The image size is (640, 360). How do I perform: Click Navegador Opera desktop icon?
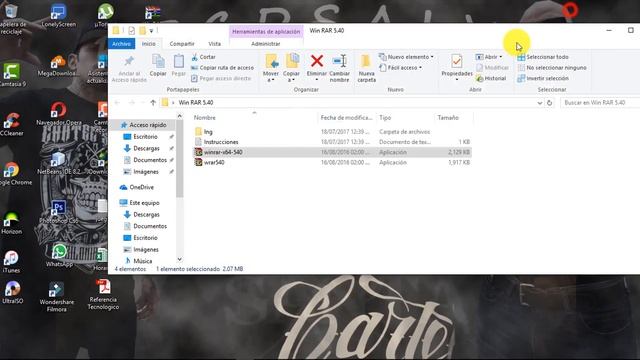(58, 113)
